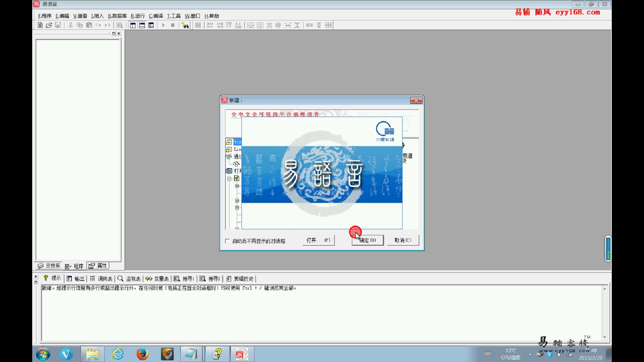The height and width of the screenshot is (362, 644).
Task: Click the Internet Explorer taskbar icon
Action: click(x=117, y=354)
